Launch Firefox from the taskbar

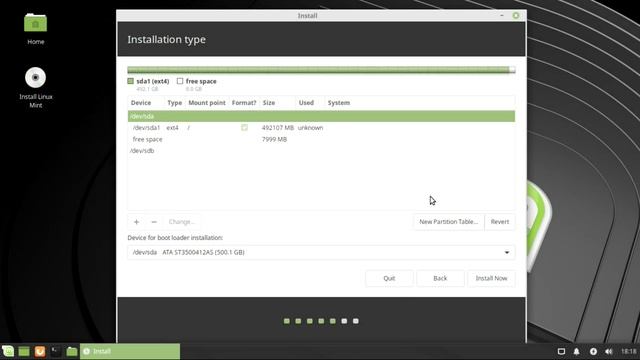[x=40, y=351]
